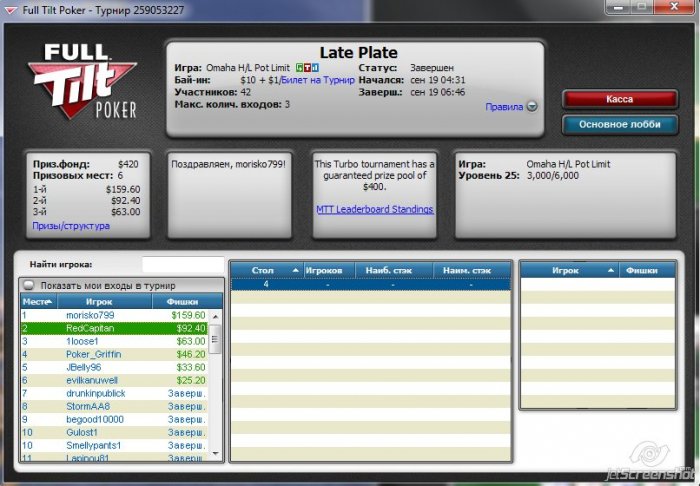Toggle Показать мои входы в турнир

(x=29, y=285)
